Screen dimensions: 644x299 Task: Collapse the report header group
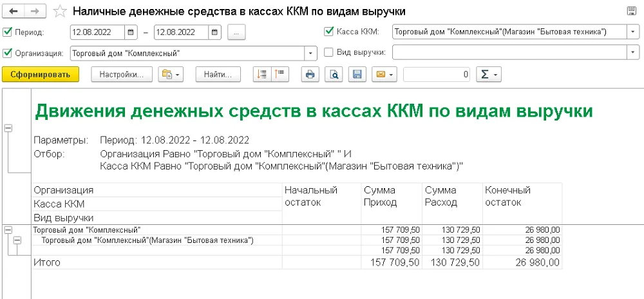coord(8,128)
